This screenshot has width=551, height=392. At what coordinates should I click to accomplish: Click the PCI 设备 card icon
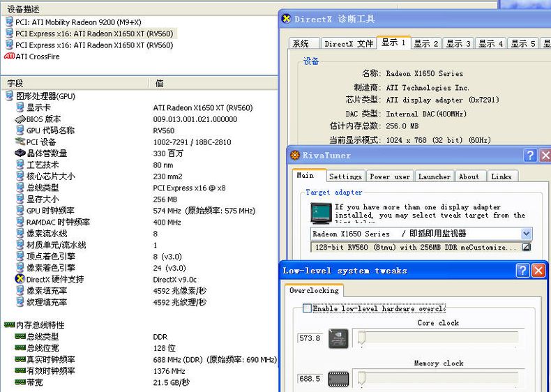pyautogui.click(x=20, y=142)
